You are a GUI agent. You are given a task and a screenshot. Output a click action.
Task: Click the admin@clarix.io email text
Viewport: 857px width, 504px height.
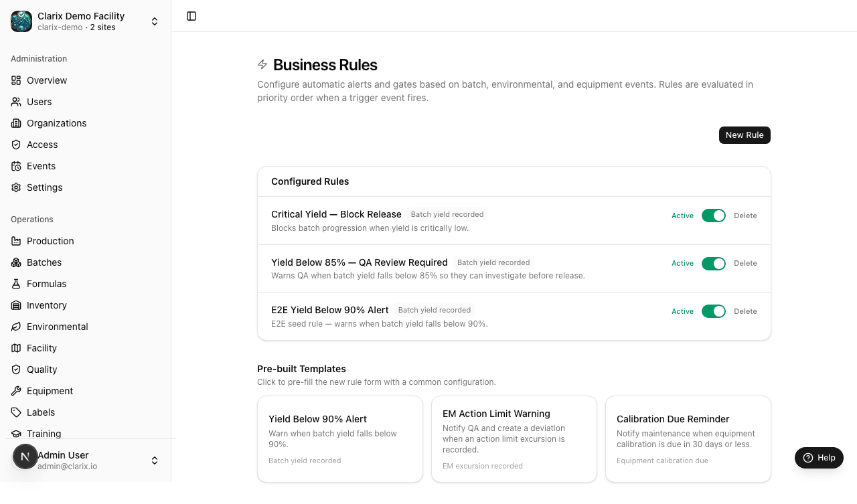pos(67,467)
